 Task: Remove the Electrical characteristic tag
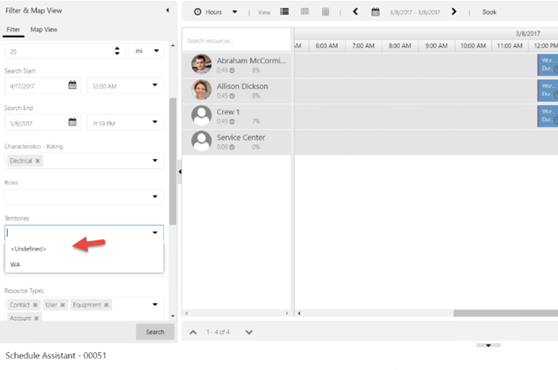(x=37, y=161)
